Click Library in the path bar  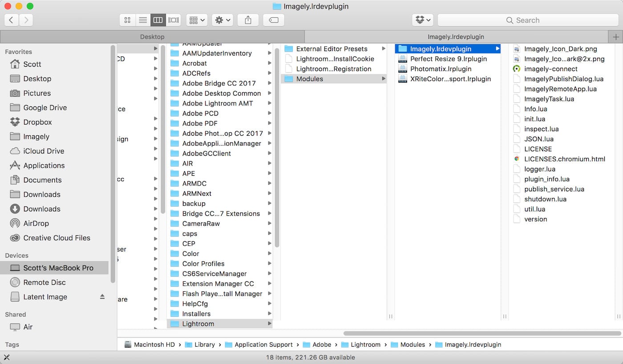200,344
